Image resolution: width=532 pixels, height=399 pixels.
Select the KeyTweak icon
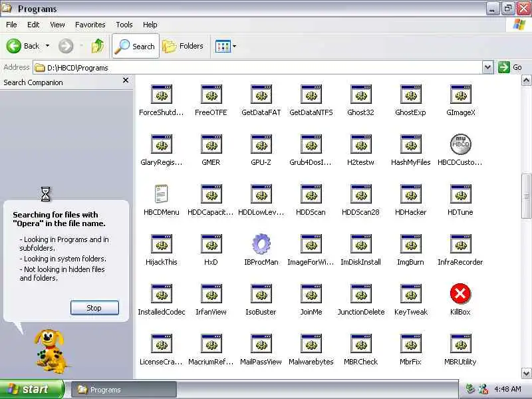[411, 293]
